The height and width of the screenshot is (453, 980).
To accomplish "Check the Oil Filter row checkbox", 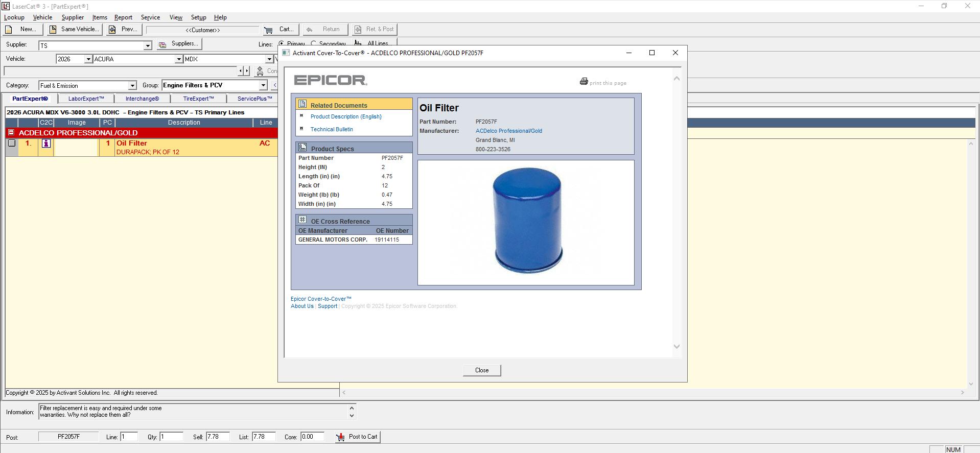I will tap(12, 144).
